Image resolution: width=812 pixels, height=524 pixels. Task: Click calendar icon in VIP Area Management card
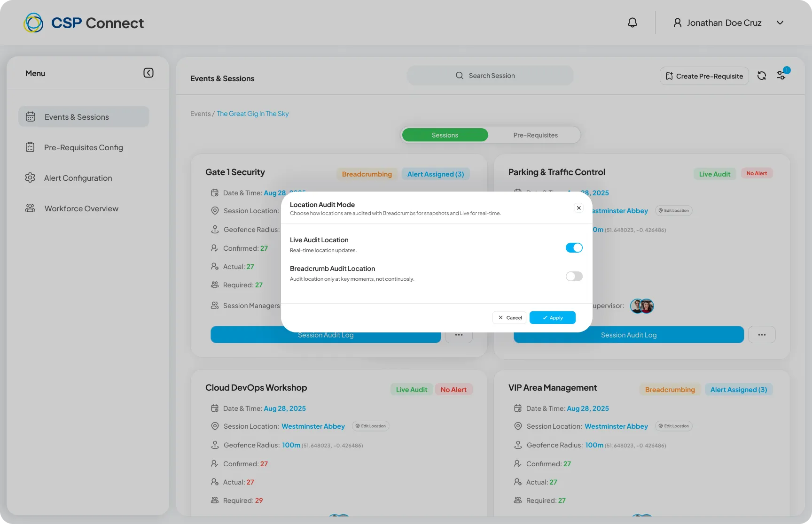click(518, 408)
